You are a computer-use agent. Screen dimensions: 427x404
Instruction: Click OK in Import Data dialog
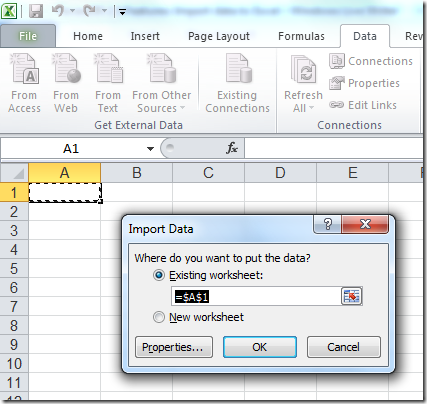pos(260,347)
